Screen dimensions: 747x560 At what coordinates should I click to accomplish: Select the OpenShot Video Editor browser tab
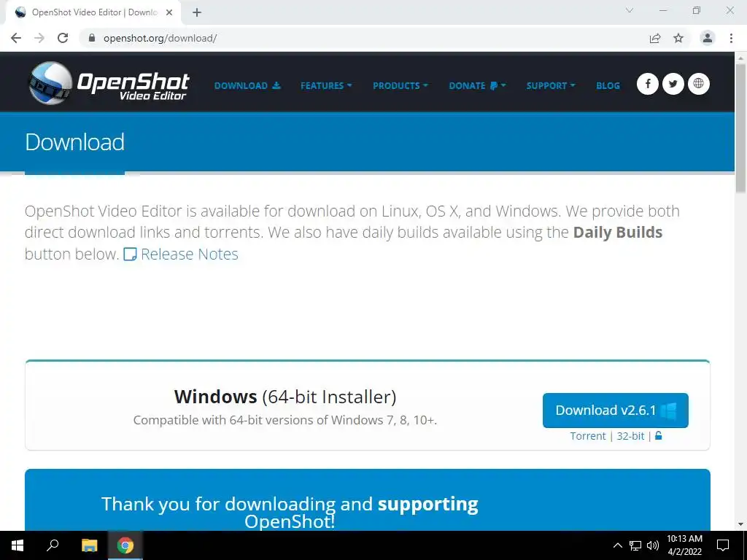(x=93, y=13)
